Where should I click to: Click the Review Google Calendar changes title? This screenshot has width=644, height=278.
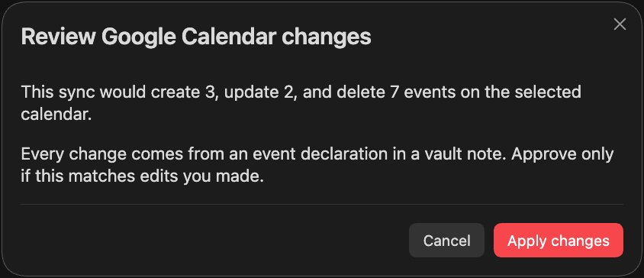tap(196, 37)
